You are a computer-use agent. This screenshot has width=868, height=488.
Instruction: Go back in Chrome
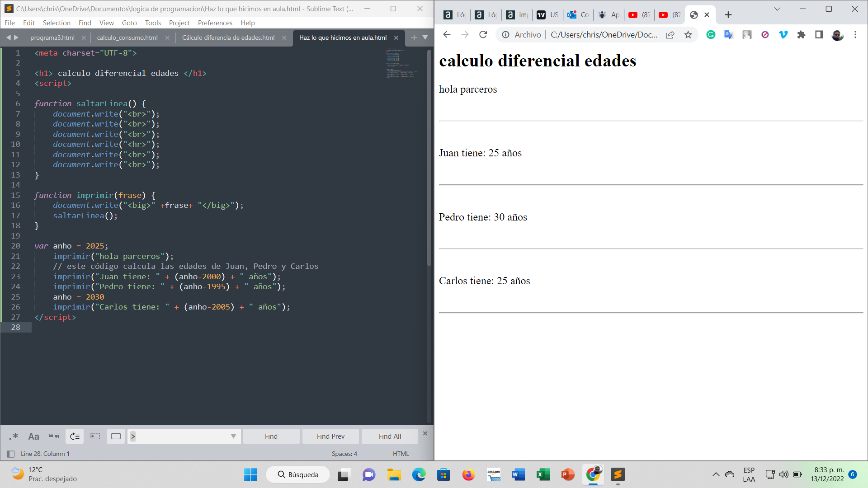tap(447, 34)
